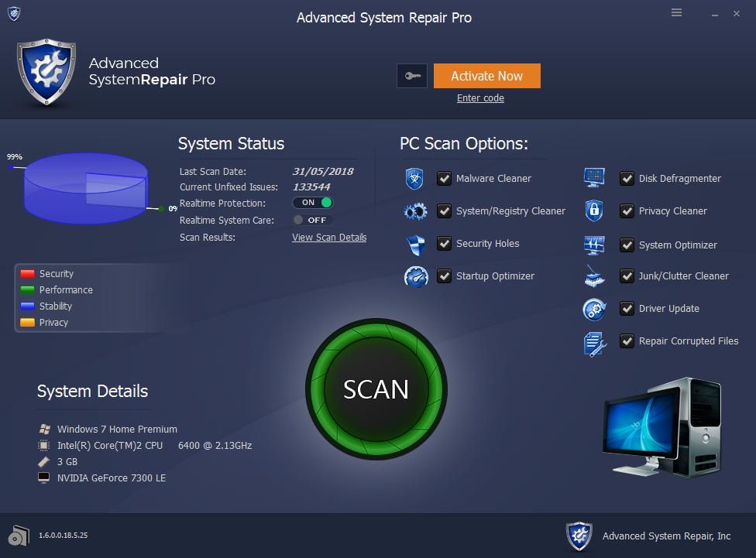The image size is (756, 558).
Task: Click the Driver Update label
Action: pyautogui.click(x=668, y=308)
